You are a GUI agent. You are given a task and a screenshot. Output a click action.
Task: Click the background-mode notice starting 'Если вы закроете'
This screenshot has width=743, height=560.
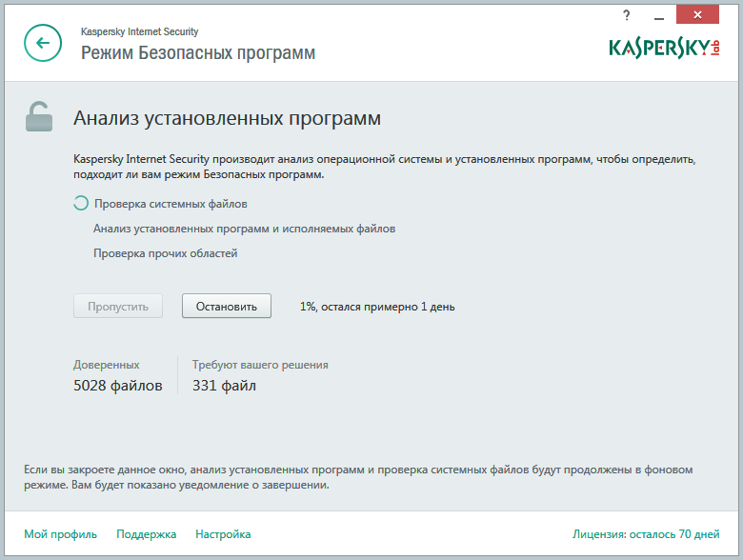[x=358, y=477]
